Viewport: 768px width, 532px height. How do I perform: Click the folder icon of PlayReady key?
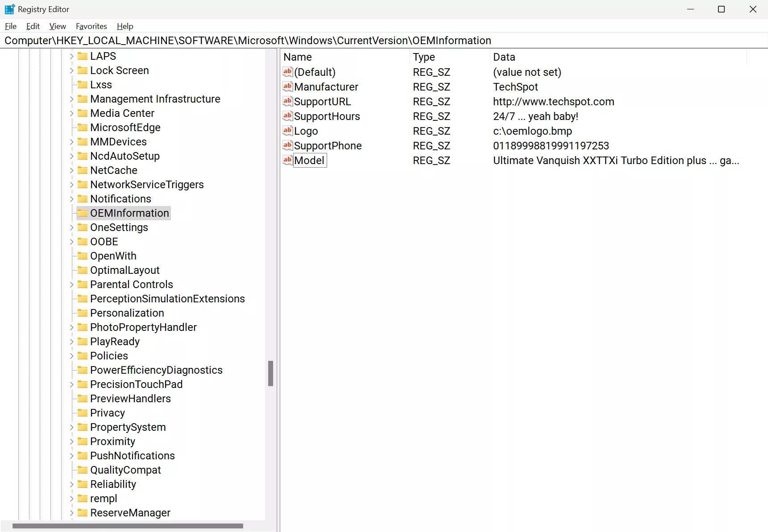pyautogui.click(x=83, y=341)
